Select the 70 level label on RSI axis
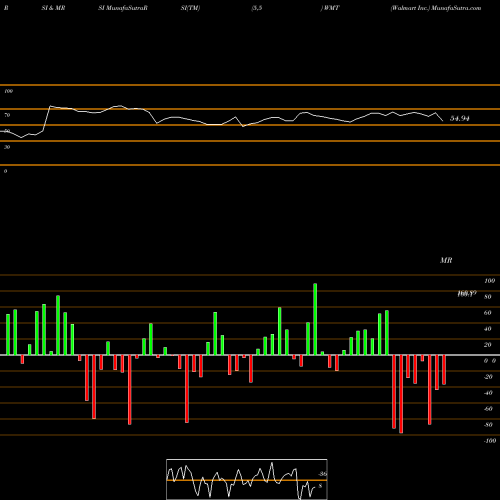Screen dimensions: 500x500 point(7,115)
